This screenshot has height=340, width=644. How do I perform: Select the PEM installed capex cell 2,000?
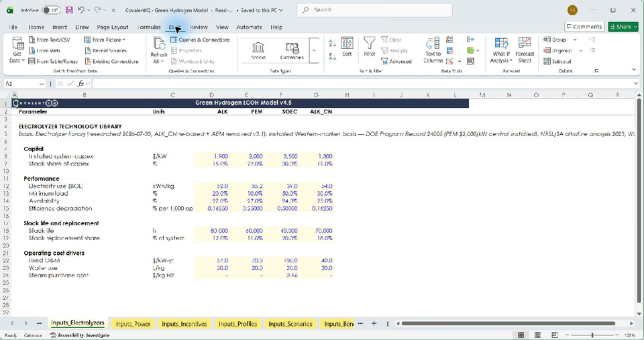coord(246,156)
